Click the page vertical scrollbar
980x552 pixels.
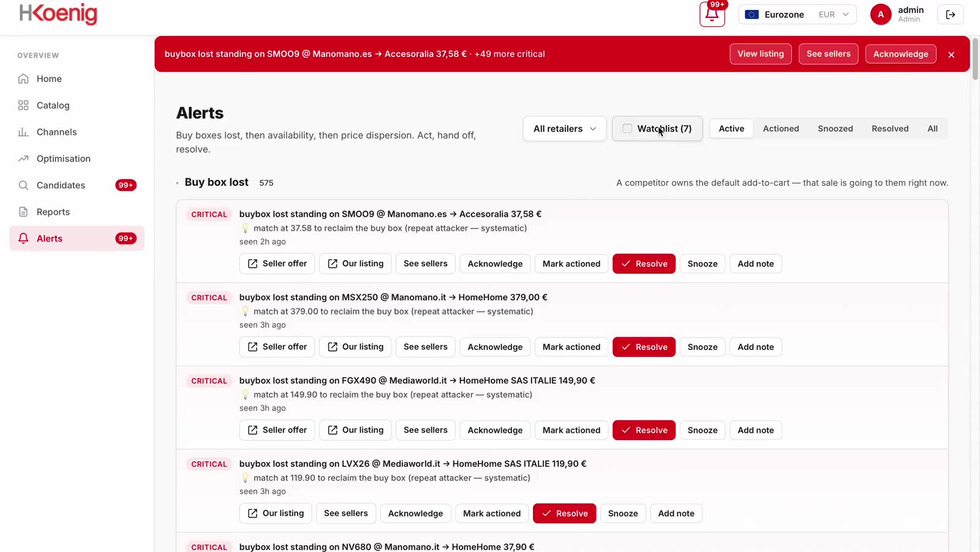pos(975,58)
